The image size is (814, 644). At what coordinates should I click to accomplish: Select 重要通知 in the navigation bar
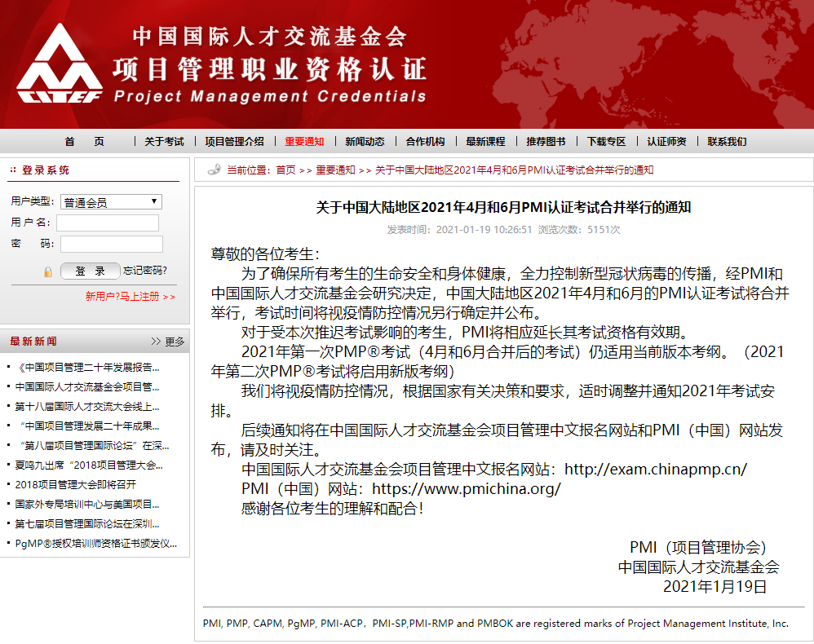click(x=304, y=142)
